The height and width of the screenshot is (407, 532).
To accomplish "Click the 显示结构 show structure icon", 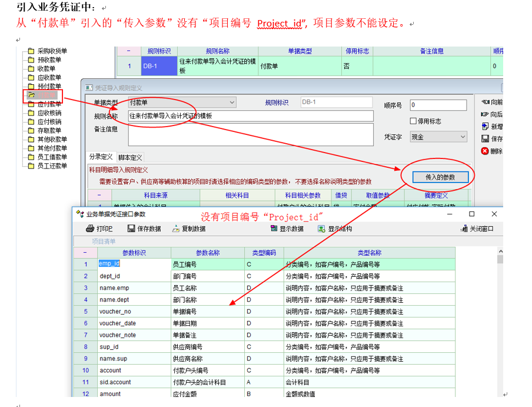I will tap(321, 229).
